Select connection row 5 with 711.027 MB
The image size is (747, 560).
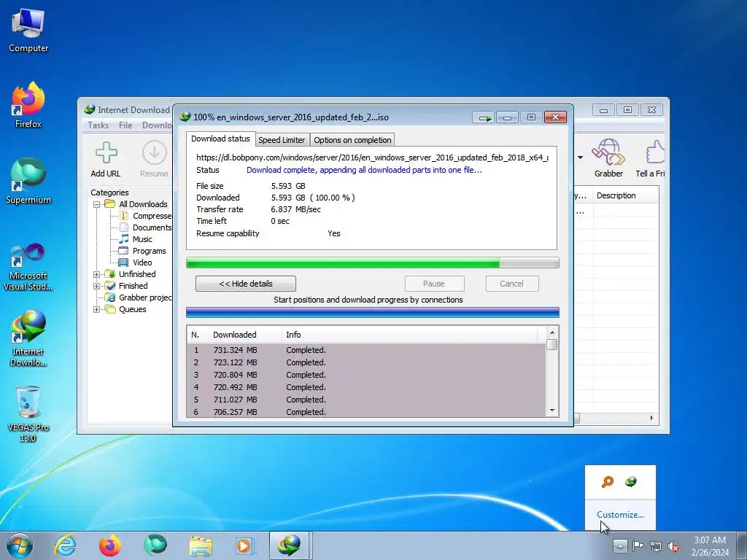click(366, 400)
